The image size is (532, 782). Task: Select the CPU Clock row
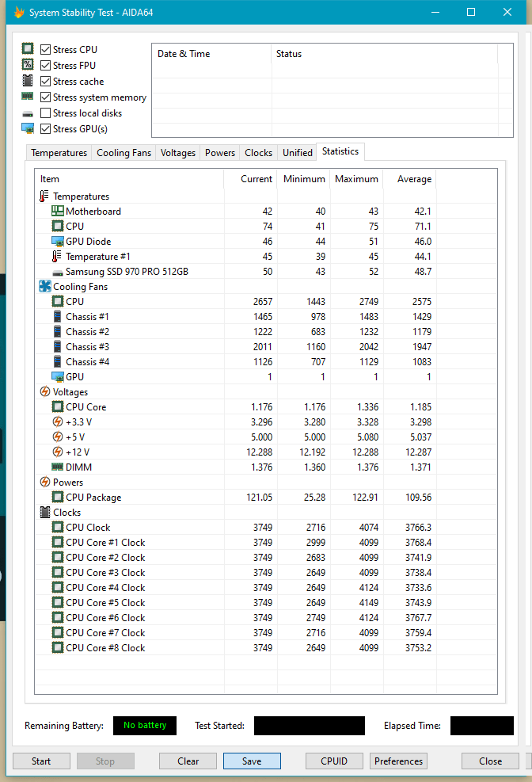(x=266, y=527)
